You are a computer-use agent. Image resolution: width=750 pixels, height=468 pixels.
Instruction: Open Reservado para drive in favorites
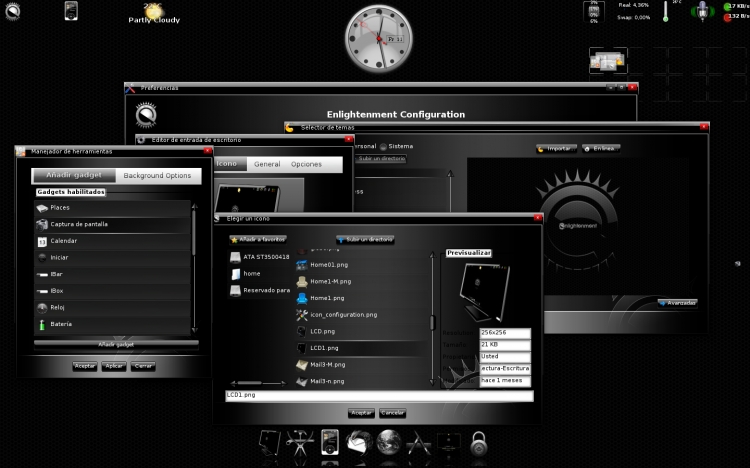click(x=260, y=290)
